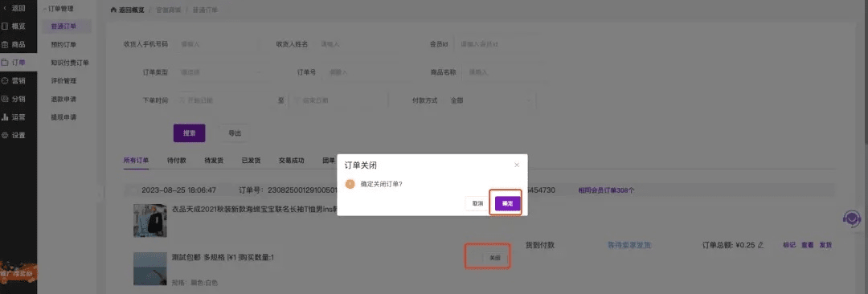Click the 返回概览 breadcrumb link
This screenshot has width=868, height=294.
pos(131,10)
